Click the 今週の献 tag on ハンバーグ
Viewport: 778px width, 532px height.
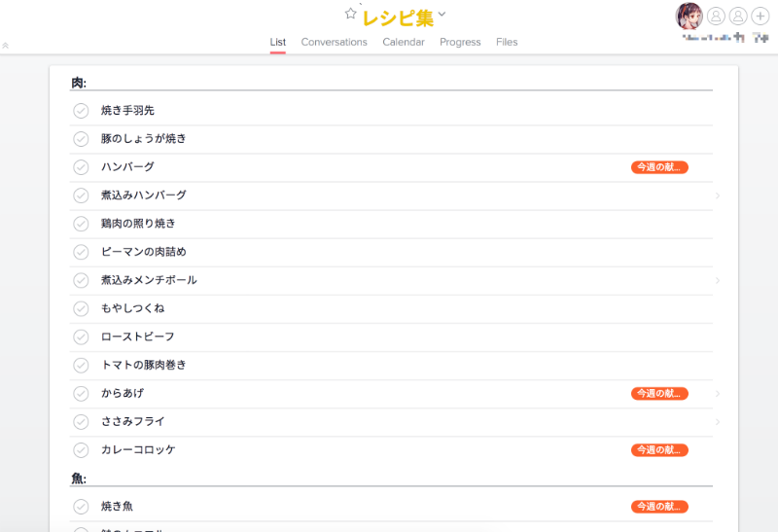click(659, 167)
